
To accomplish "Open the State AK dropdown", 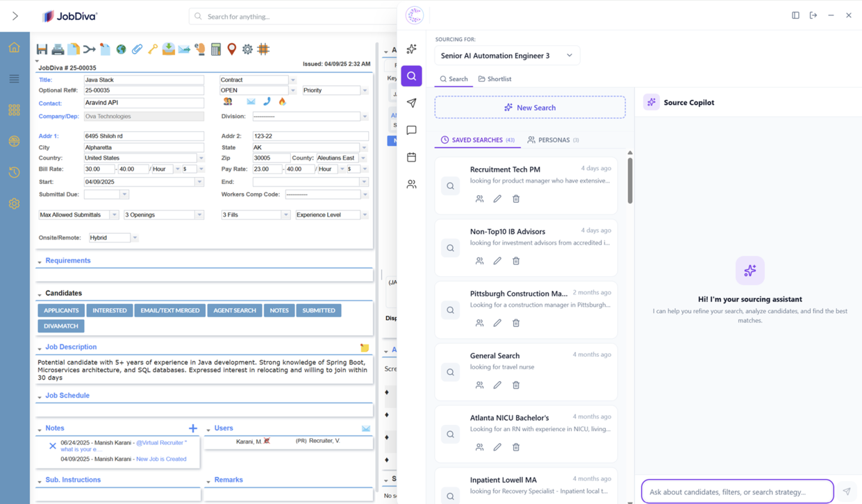I will (365, 148).
